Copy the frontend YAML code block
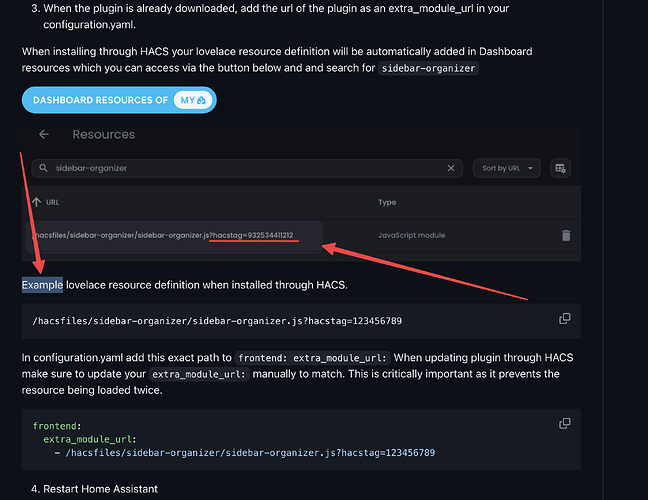The width and height of the screenshot is (648, 500). [565, 424]
